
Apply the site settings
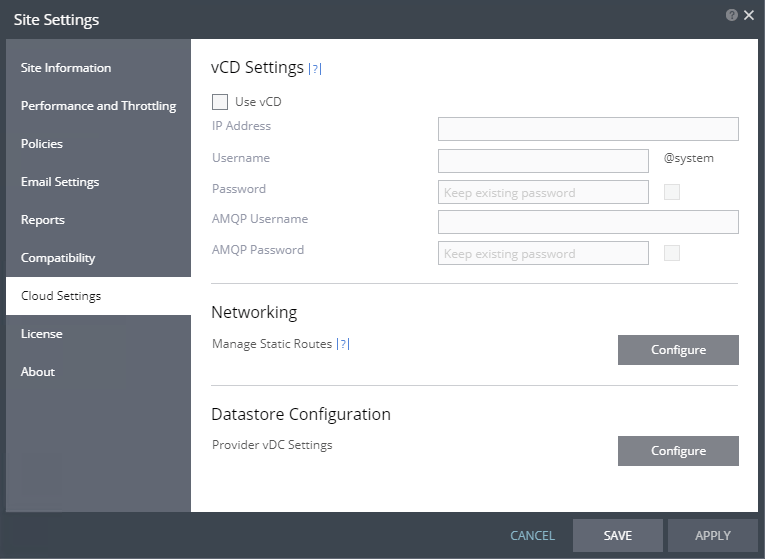point(713,536)
